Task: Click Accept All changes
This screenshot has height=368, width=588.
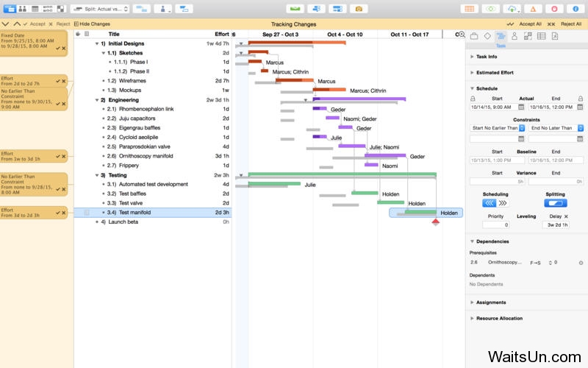Action: tap(524, 24)
